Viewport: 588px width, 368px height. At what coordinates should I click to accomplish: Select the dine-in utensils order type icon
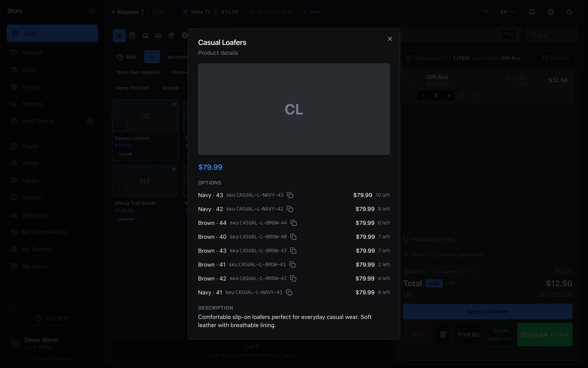coord(119,36)
